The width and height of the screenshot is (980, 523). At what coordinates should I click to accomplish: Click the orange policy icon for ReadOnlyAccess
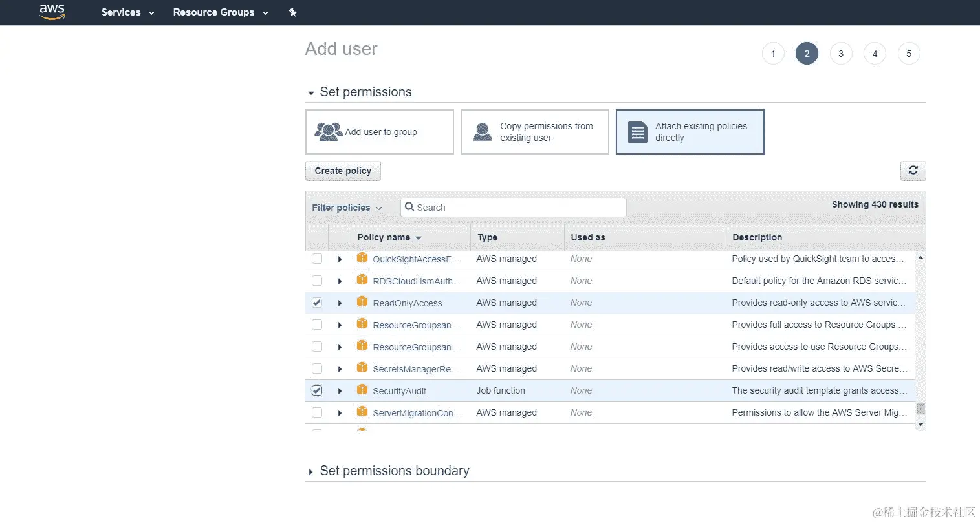(x=362, y=302)
